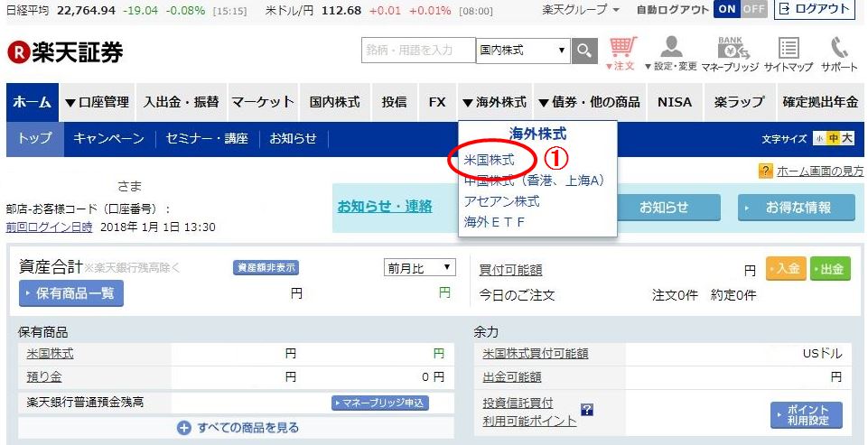
Task: Open the 前回ログイン日時 link
Action: click(x=50, y=227)
